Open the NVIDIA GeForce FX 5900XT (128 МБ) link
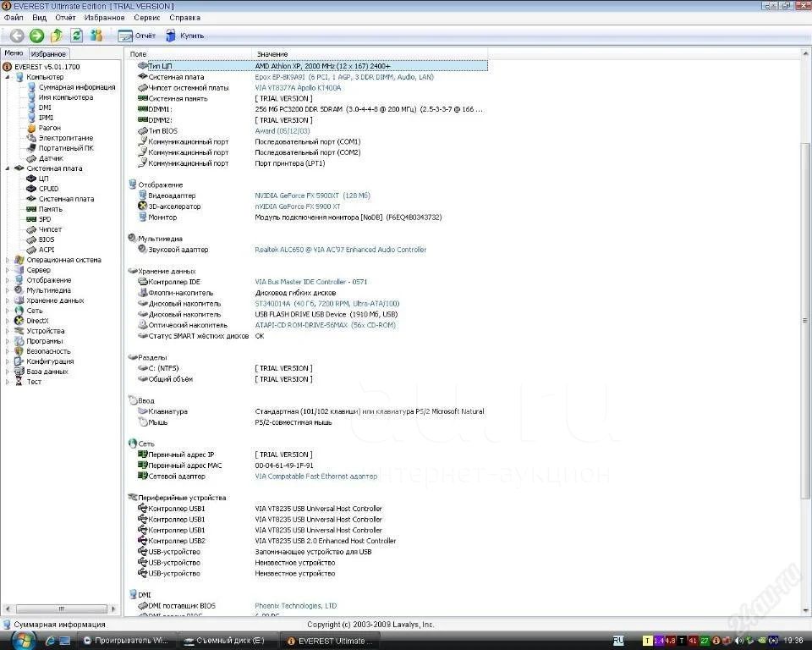 click(312, 196)
